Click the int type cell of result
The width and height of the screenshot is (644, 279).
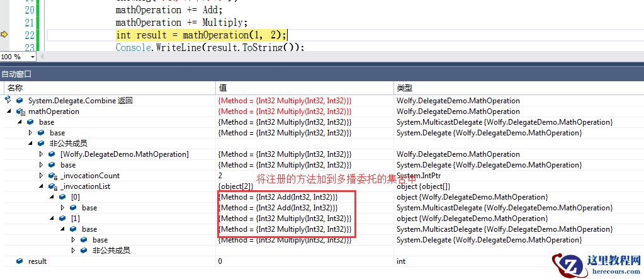pyautogui.click(x=401, y=261)
